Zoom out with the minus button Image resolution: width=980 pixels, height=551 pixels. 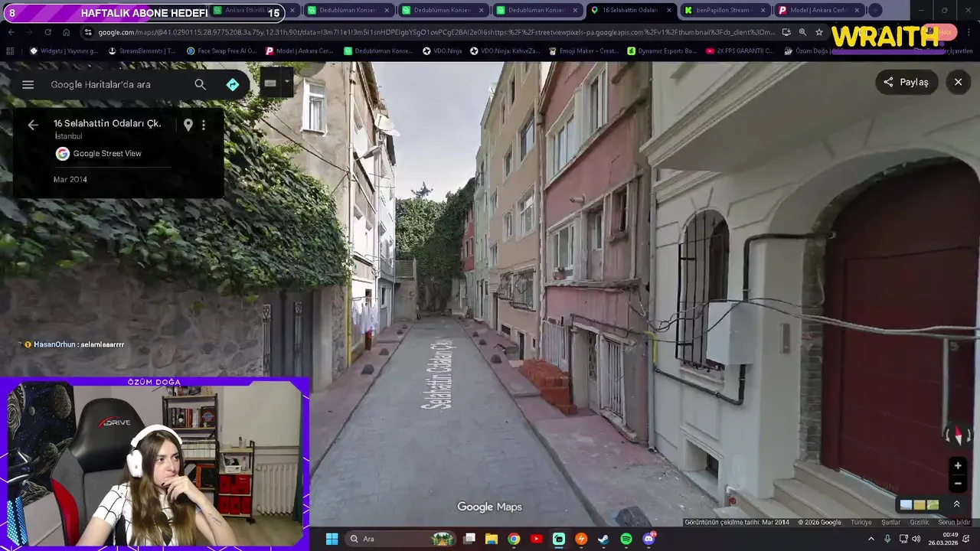point(958,483)
